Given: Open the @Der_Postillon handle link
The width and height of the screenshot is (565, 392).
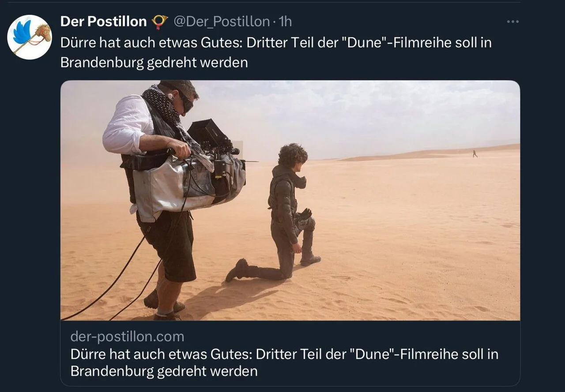Looking at the screenshot, I should [x=221, y=21].
